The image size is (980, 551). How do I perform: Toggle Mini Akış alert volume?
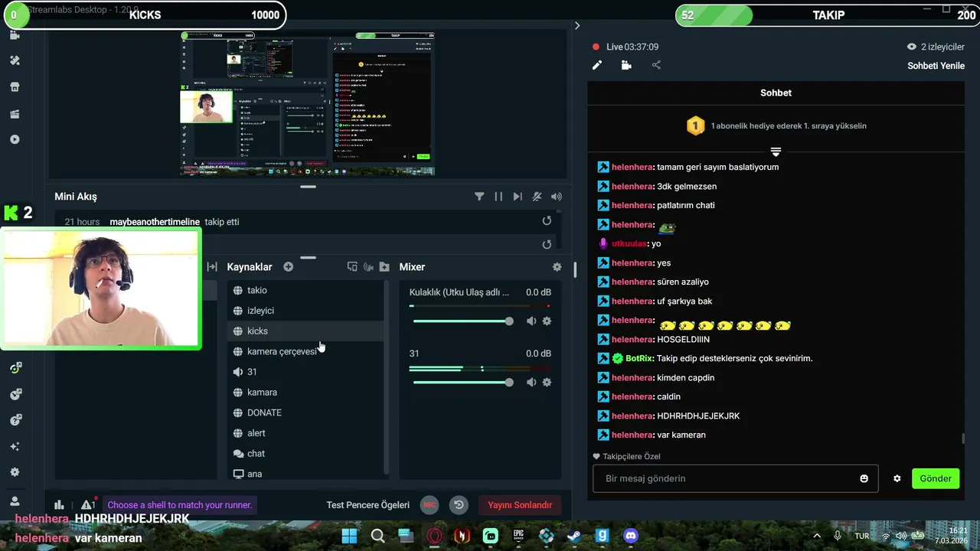click(x=557, y=197)
